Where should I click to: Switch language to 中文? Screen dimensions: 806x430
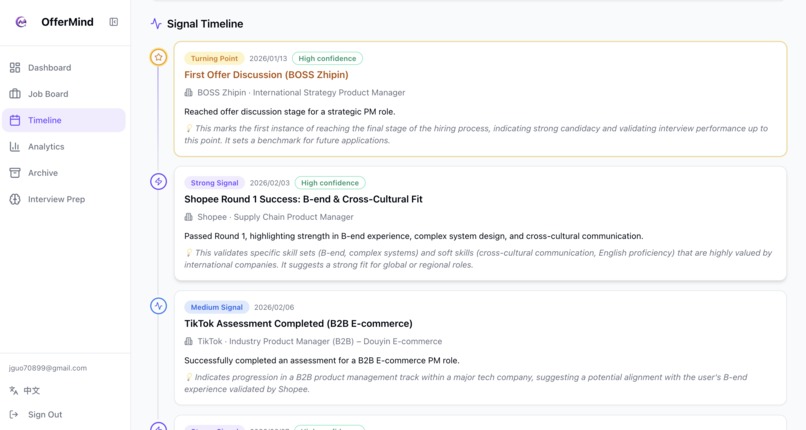(31, 390)
